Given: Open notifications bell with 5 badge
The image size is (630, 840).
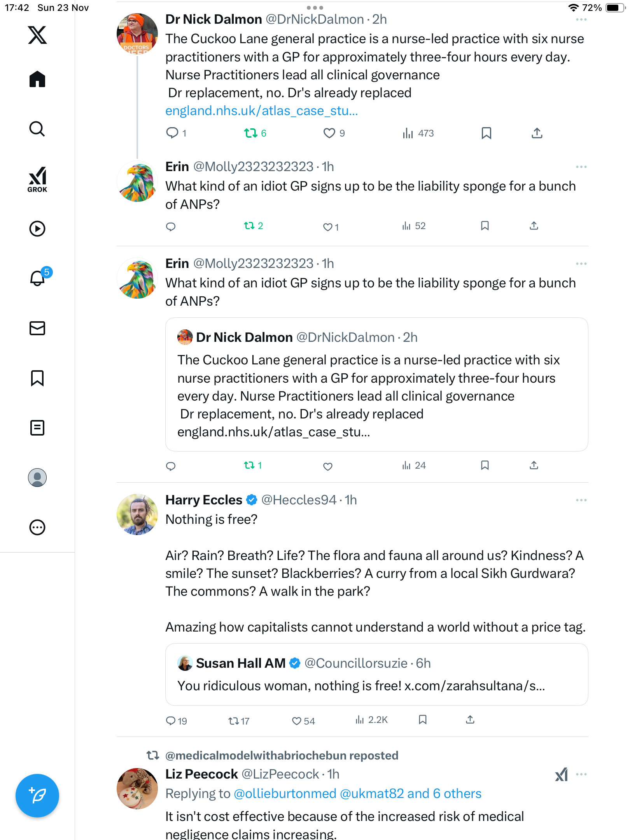Looking at the screenshot, I should (38, 278).
